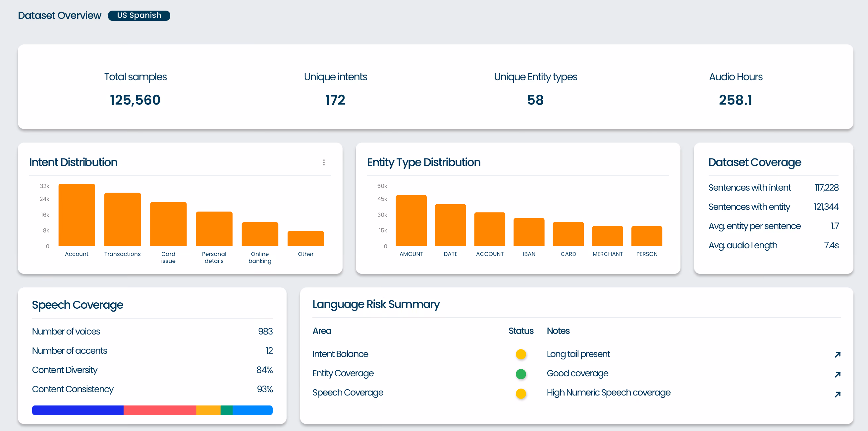The image size is (868, 431).
Task: Select the US Spanish language badge
Action: click(x=139, y=16)
